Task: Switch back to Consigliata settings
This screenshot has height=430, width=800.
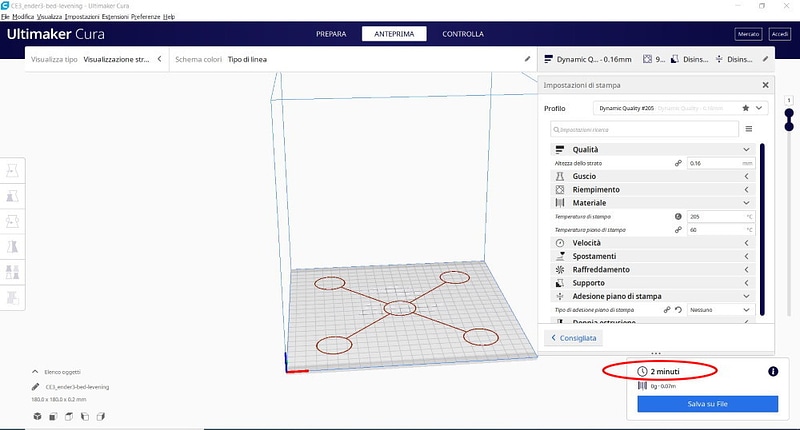Action: click(x=573, y=338)
